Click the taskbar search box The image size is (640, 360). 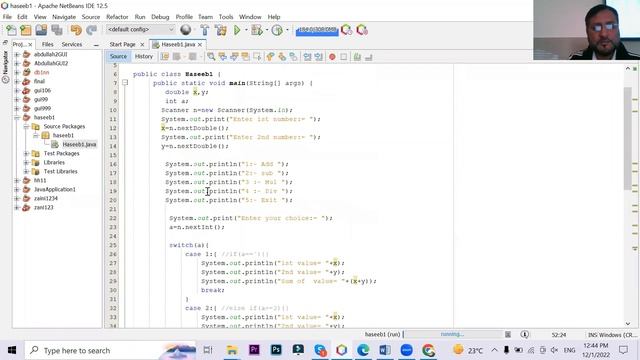coord(110,350)
